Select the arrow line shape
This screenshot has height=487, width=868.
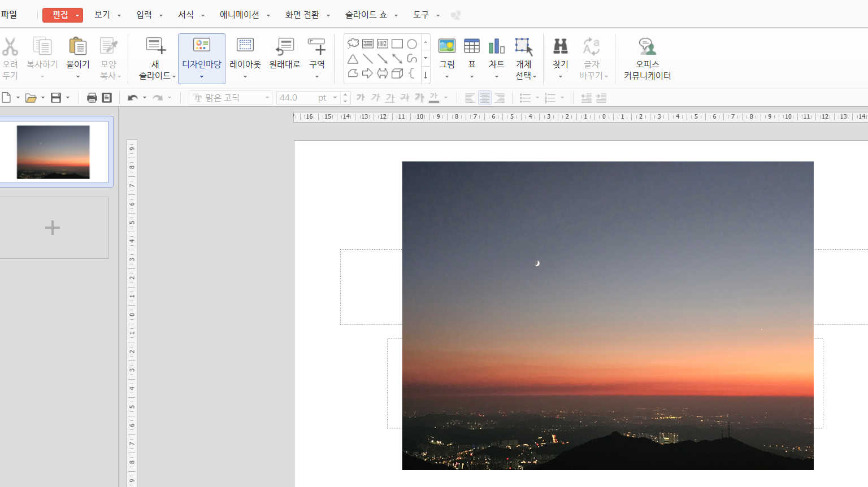point(383,59)
